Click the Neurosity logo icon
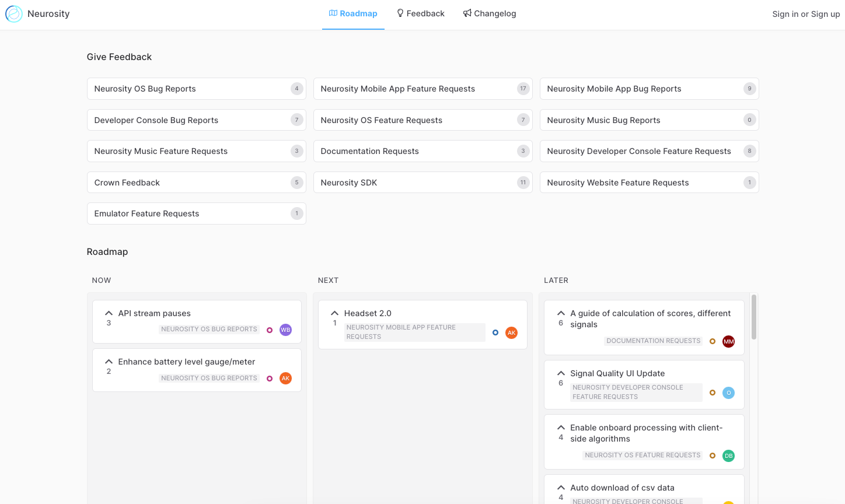845x504 pixels. (14, 14)
